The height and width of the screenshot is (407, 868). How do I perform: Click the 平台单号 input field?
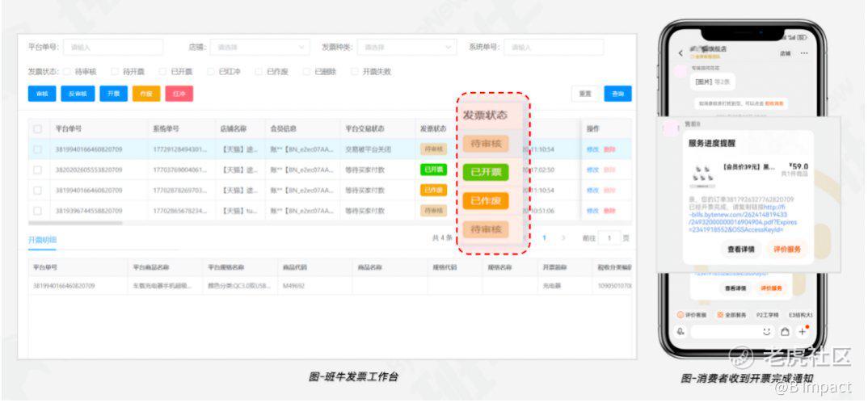point(113,47)
